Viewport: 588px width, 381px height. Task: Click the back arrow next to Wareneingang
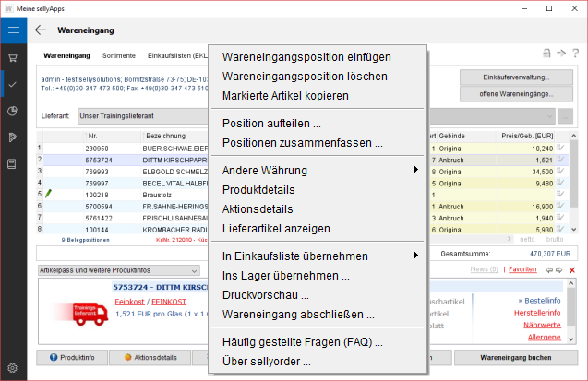point(41,30)
